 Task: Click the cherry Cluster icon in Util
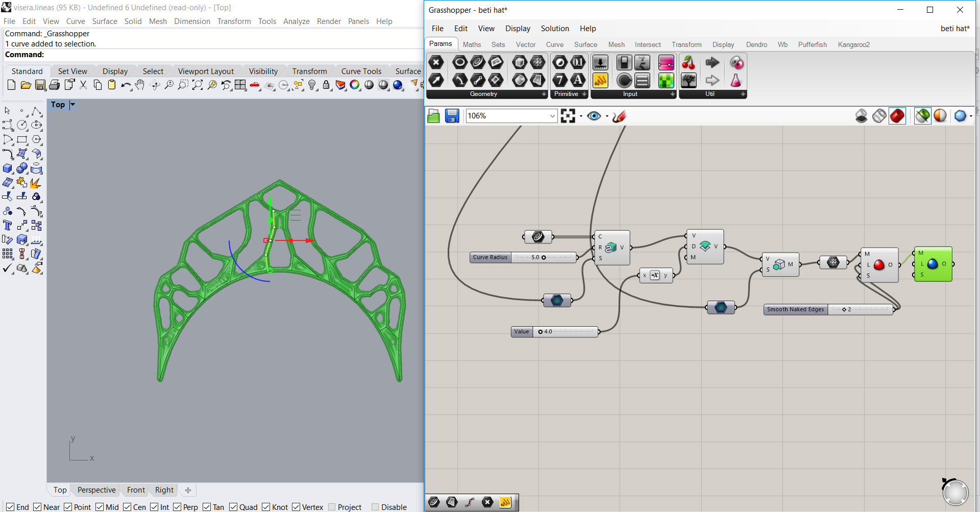[689, 62]
